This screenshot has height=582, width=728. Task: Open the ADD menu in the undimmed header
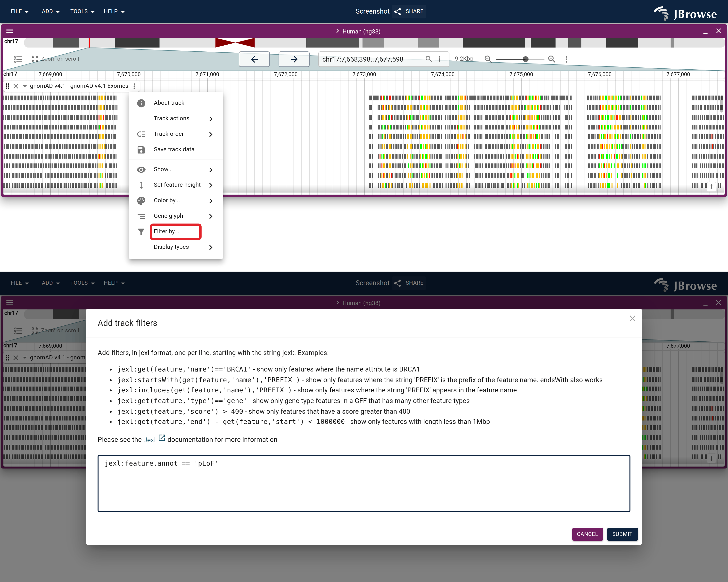(x=51, y=11)
